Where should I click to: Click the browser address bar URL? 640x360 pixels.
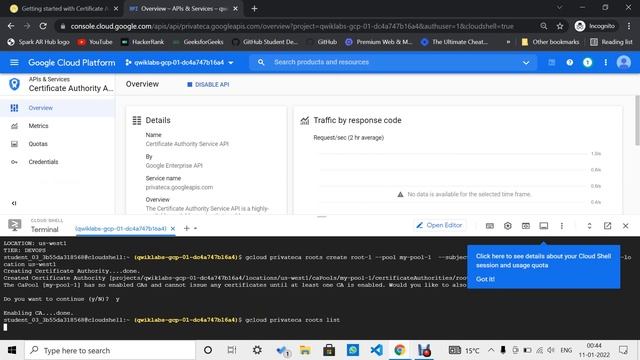pos(292,26)
